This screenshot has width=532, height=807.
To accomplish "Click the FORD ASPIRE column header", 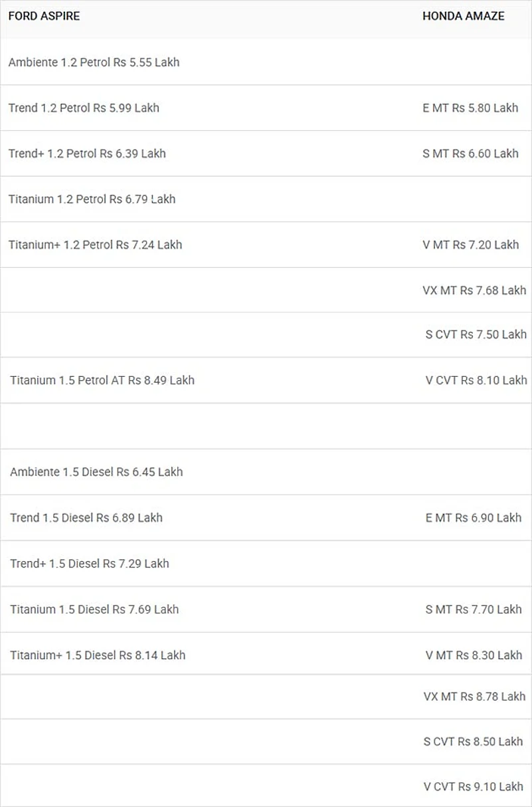I will (44, 16).
